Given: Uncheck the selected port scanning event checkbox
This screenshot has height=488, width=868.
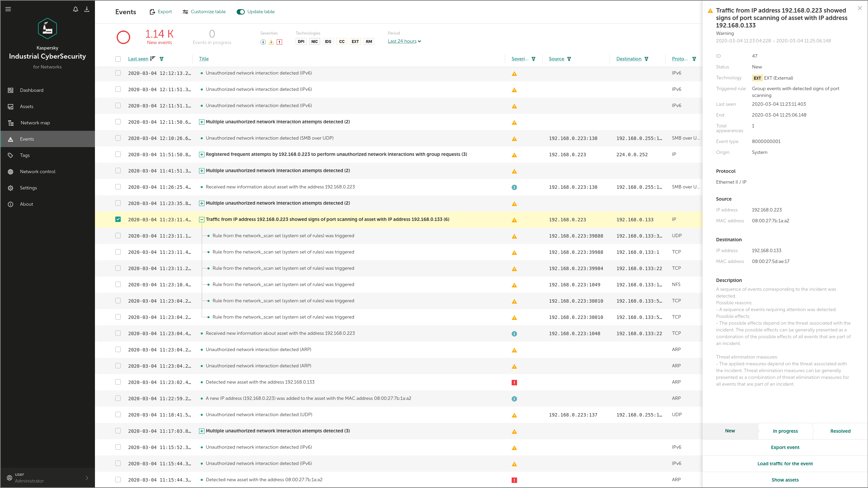Looking at the screenshot, I should tap(118, 219).
